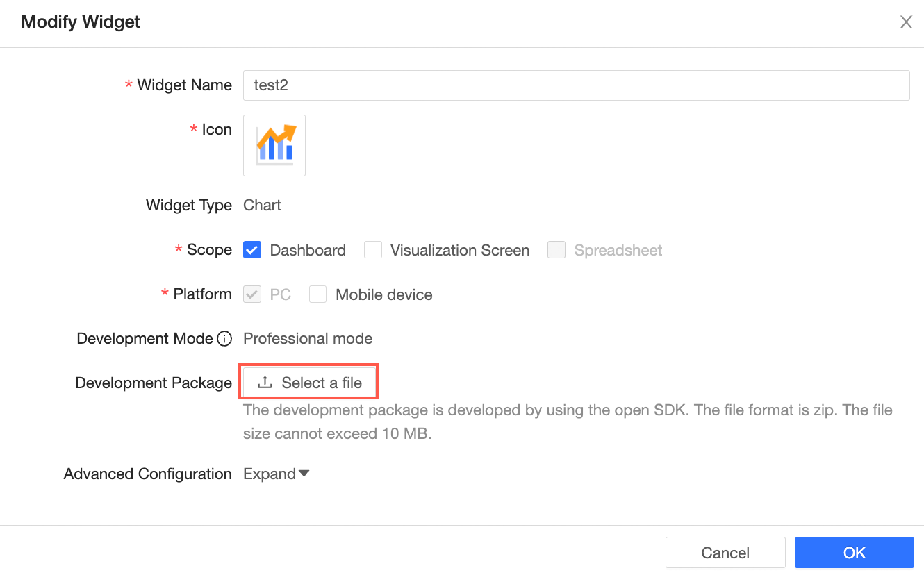
Task: Click the "Visualization Screen" label text
Action: tap(460, 250)
